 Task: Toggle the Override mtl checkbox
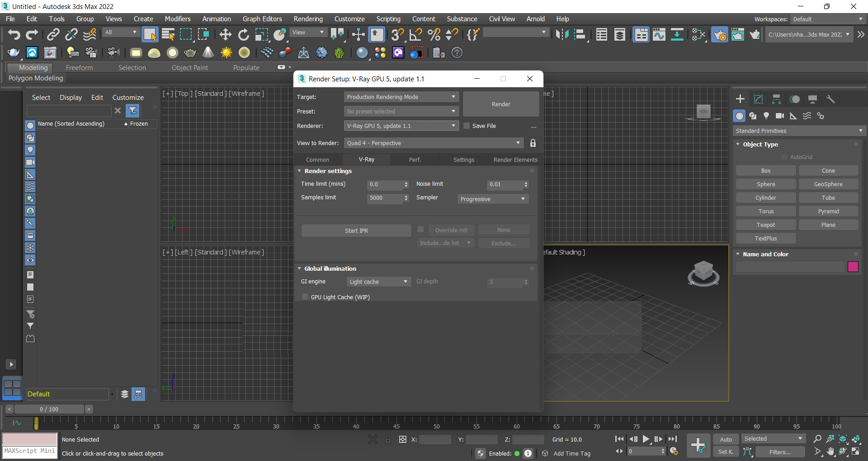point(420,230)
